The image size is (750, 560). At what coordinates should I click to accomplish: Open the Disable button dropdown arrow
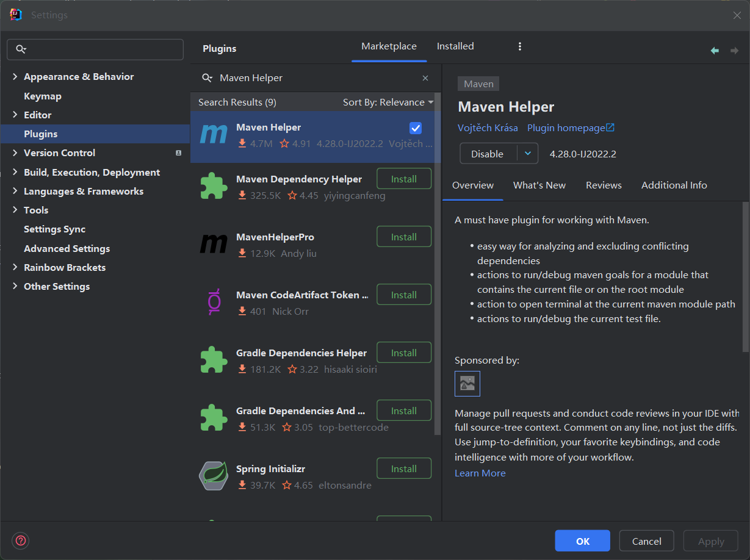[x=527, y=154]
